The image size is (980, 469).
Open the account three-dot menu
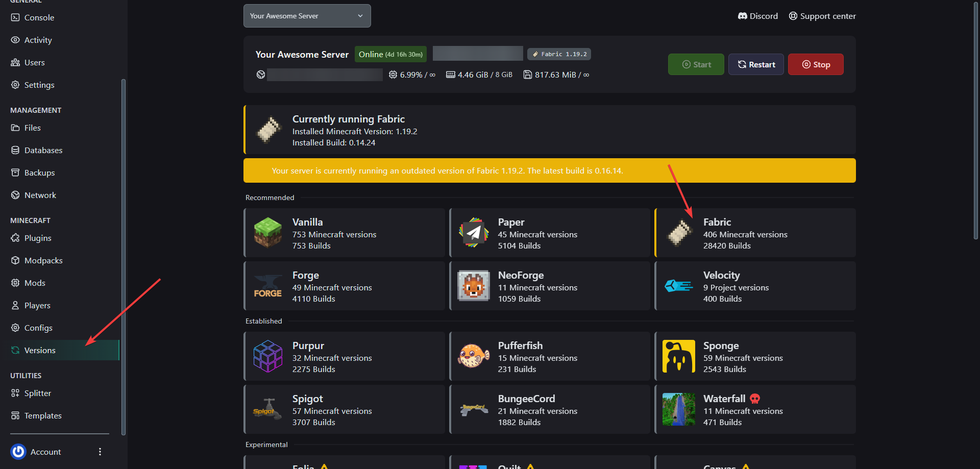100,452
